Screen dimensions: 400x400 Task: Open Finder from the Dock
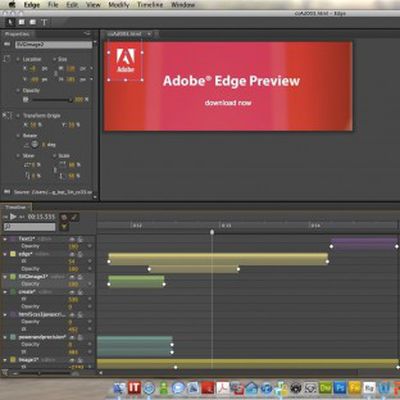click(119, 388)
